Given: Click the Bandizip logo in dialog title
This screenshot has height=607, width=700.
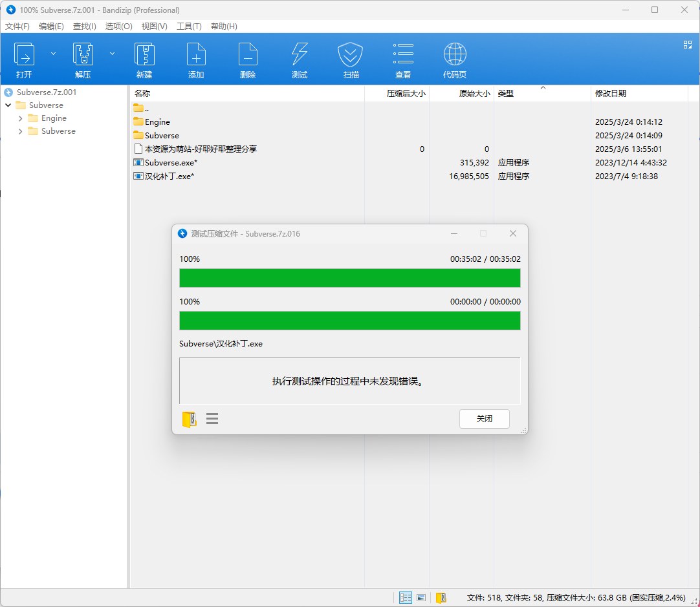Looking at the screenshot, I should tap(182, 233).
